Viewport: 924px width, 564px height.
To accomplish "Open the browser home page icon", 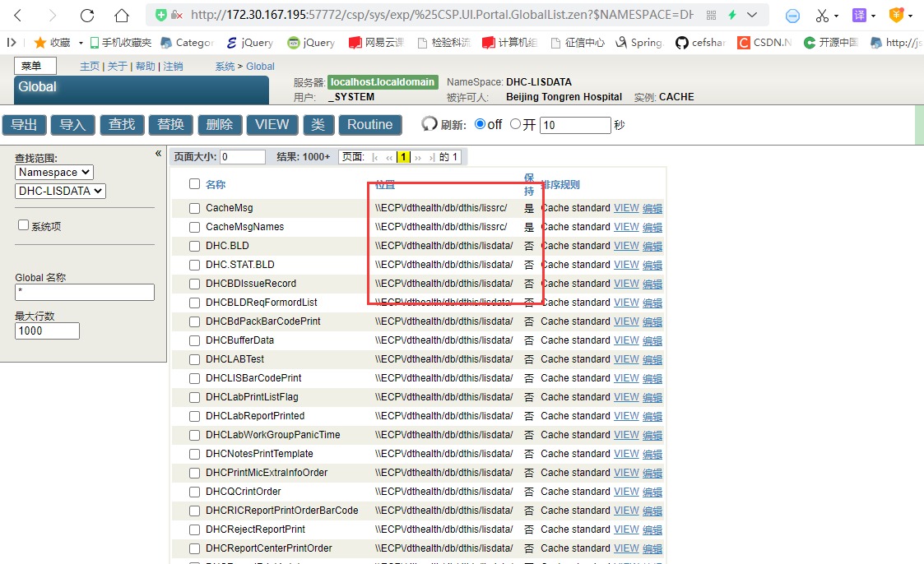I will point(122,16).
